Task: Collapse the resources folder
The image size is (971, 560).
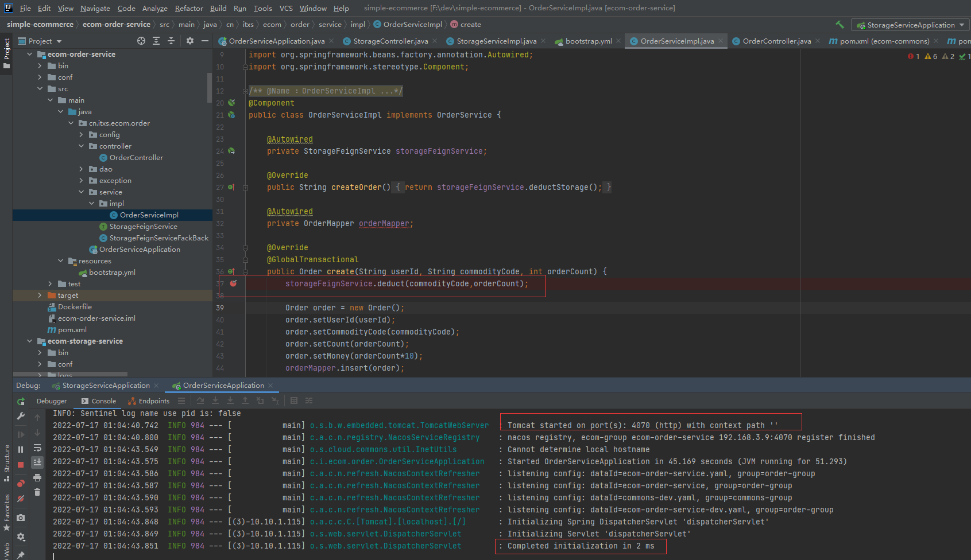Action: pos(61,260)
